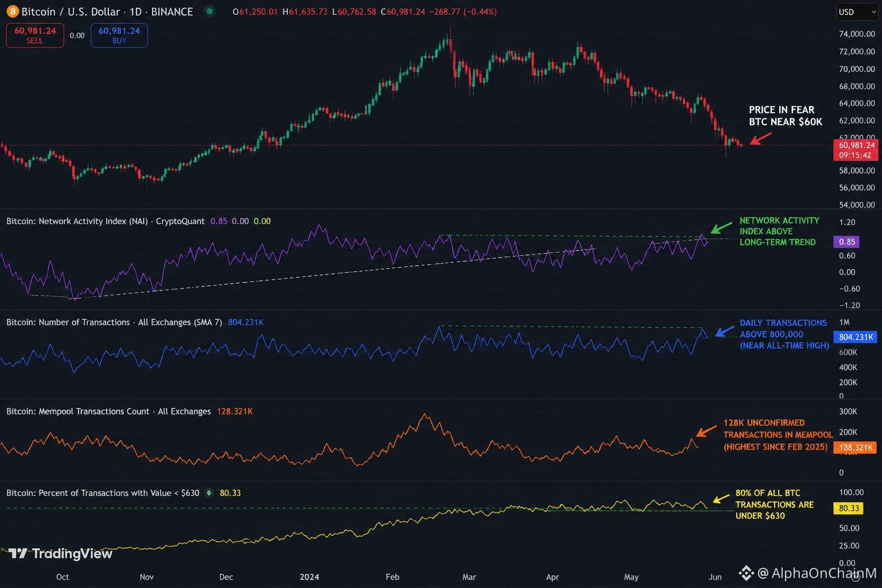
Task: Click the blue 804.231K value in legend
Action: coord(246,322)
